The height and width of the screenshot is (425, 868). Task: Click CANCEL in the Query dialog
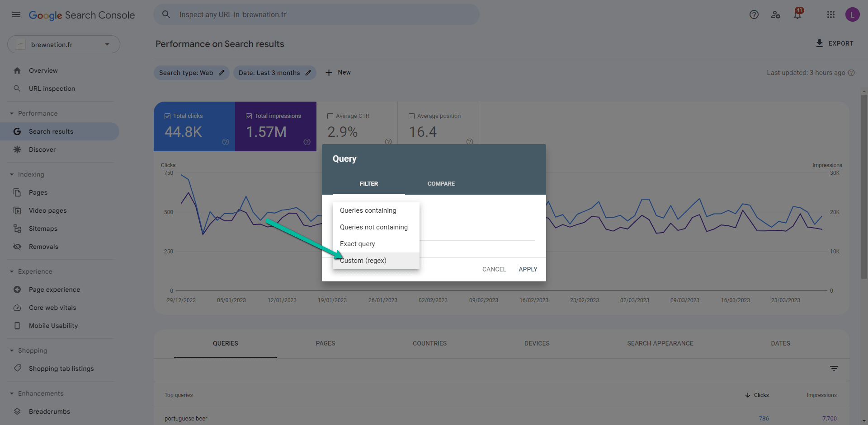(494, 269)
